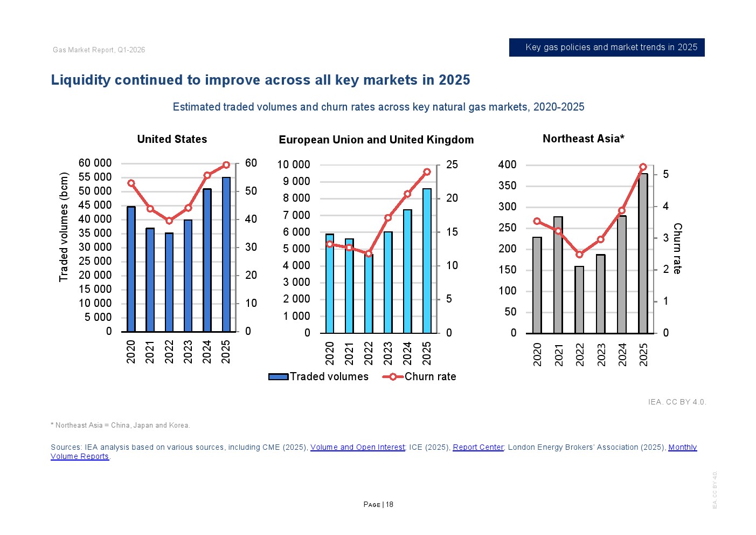Click the Page 18 footer number
Viewport: 756px width, 535px height.
coord(378,504)
